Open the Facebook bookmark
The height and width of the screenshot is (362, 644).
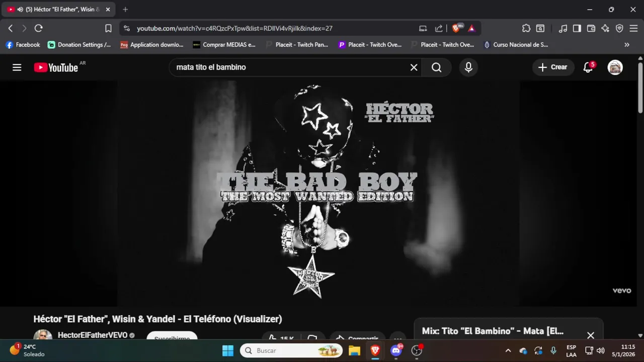pos(23,45)
